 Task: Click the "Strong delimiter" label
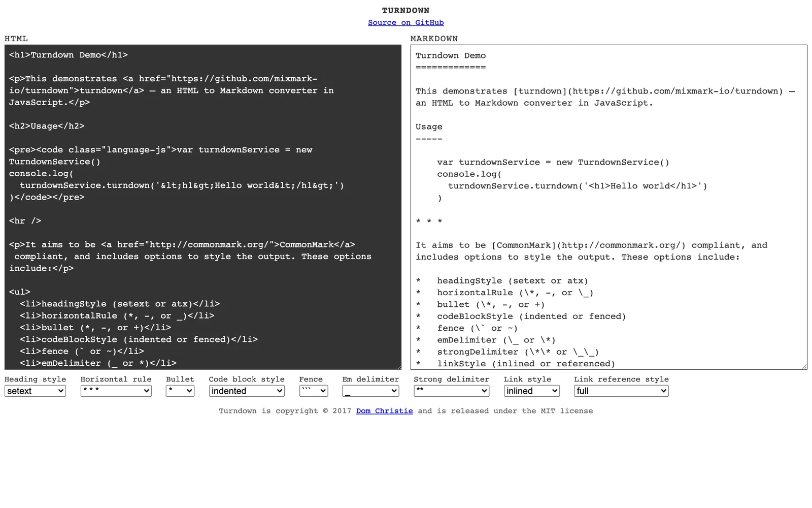click(x=451, y=379)
